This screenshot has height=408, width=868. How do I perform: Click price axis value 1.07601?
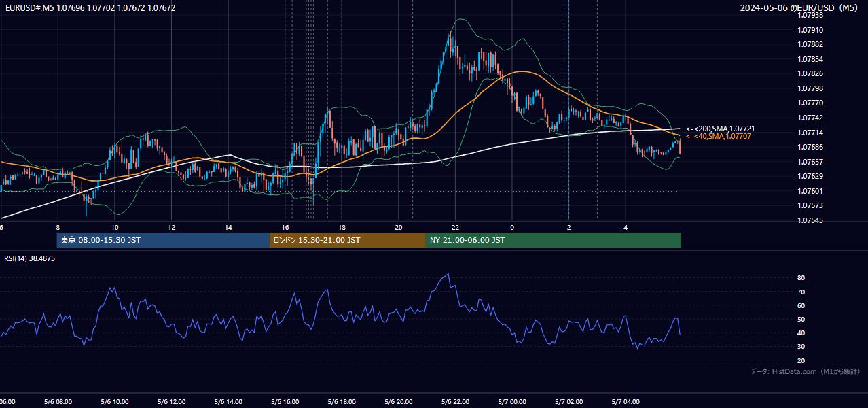click(x=810, y=191)
